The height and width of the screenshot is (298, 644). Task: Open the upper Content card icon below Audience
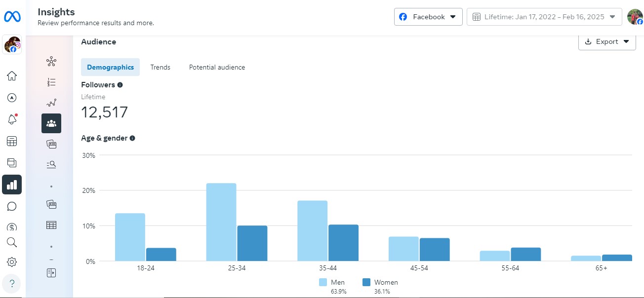[x=51, y=144]
